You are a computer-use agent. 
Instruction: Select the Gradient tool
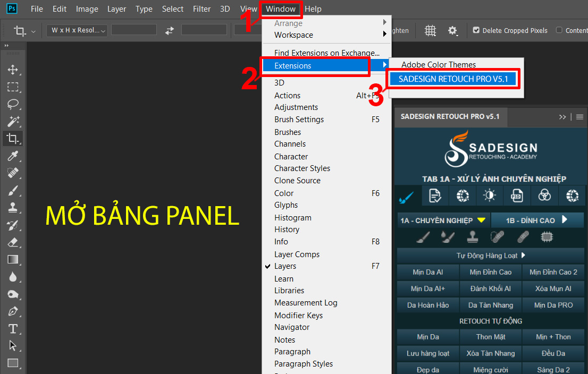coord(13,259)
